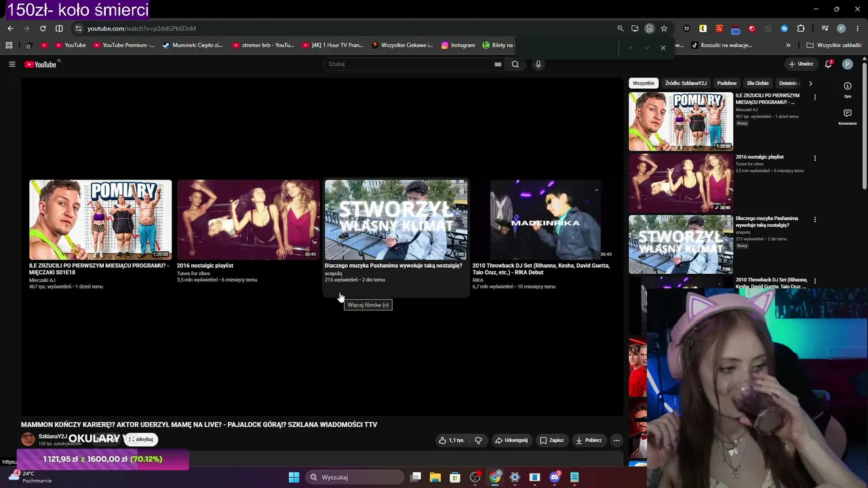Viewport: 868px width, 488px height.
Task: Open sidebar thumbnail for 2016 nostalgic playlist
Action: [x=681, y=183]
